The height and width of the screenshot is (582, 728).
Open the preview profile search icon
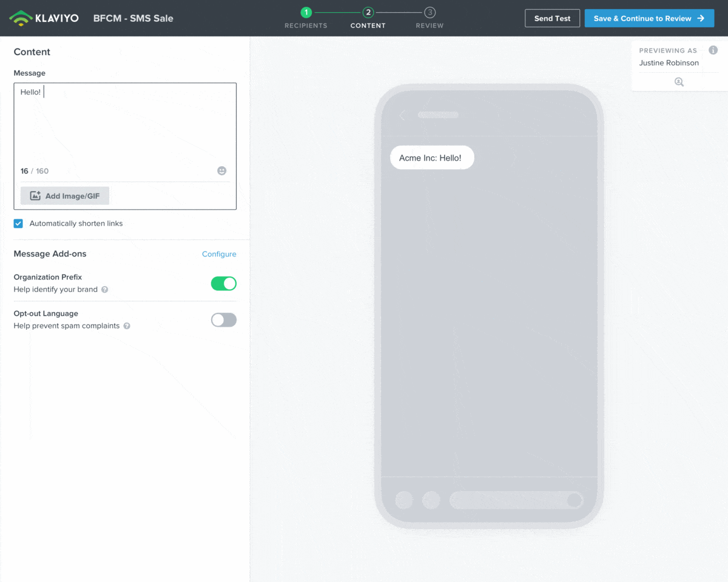pos(679,82)
